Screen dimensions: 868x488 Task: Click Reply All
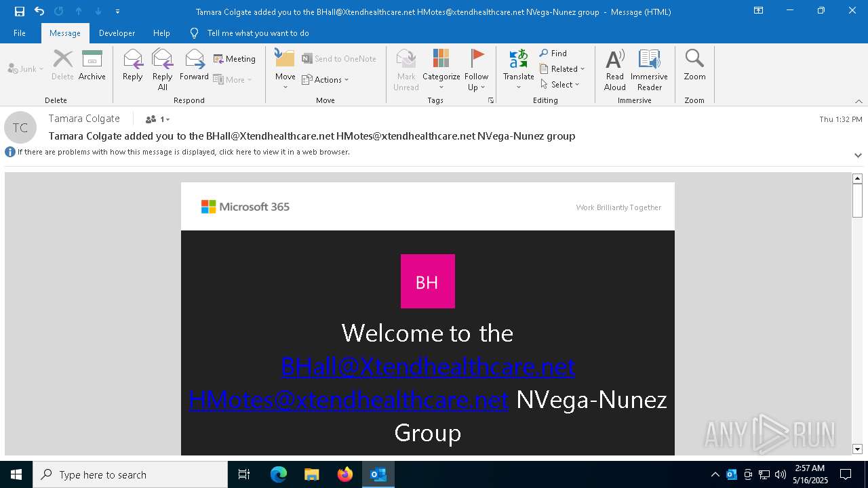(x=163, y=69)
